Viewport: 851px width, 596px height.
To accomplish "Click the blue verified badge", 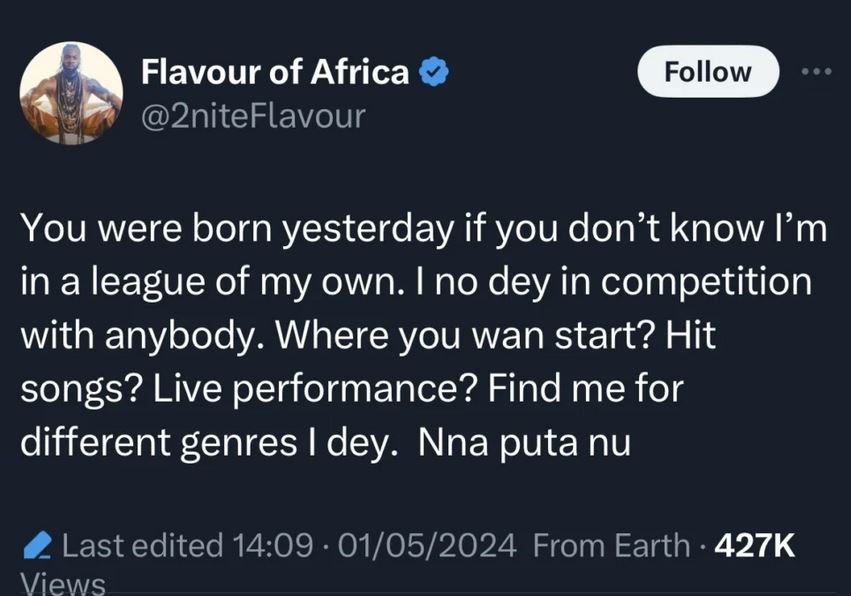I will coord(432,72).
